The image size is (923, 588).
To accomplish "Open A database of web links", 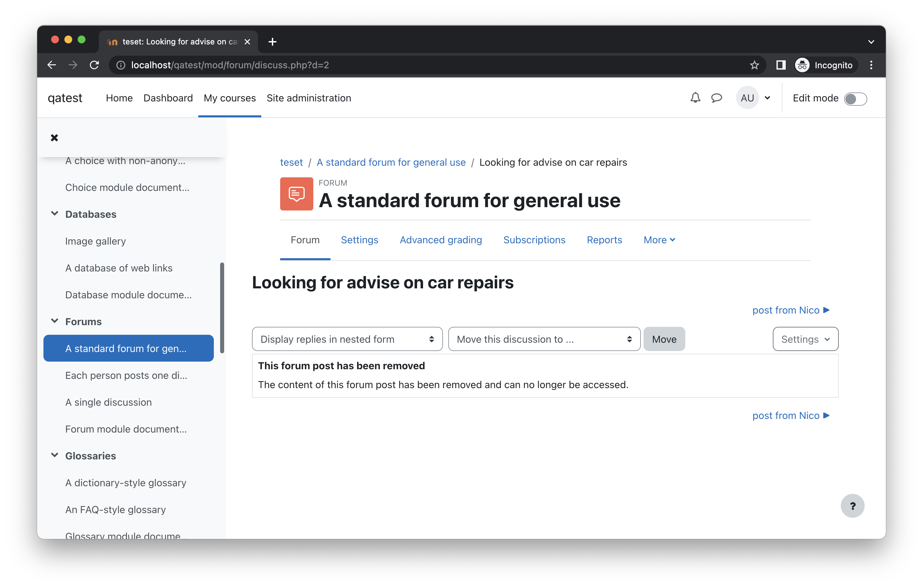I will click(x=119, y=268).
